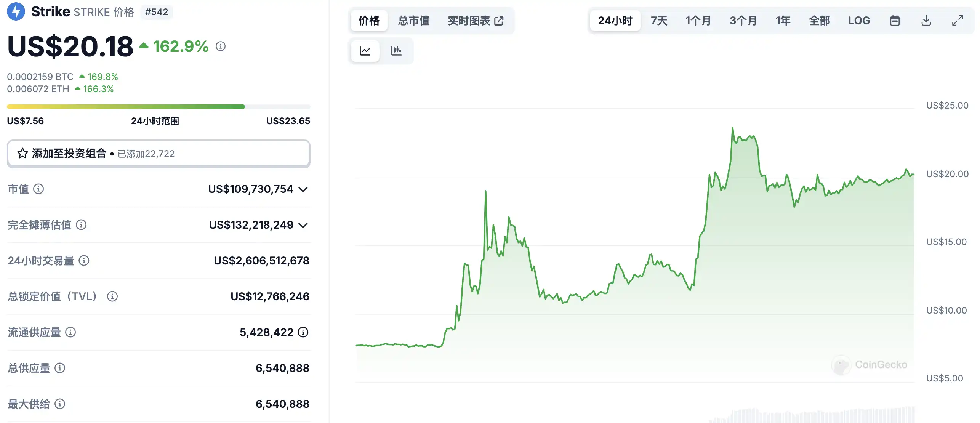Select the 7天 time range

tap(659, 21)
